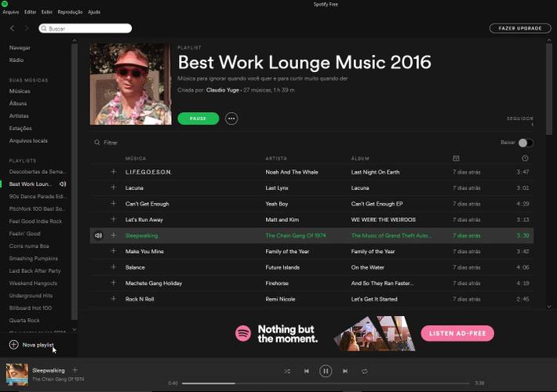Open Descobertas da Semana playlist
This screenshot has width=557, height=392.
coord(38,172)
